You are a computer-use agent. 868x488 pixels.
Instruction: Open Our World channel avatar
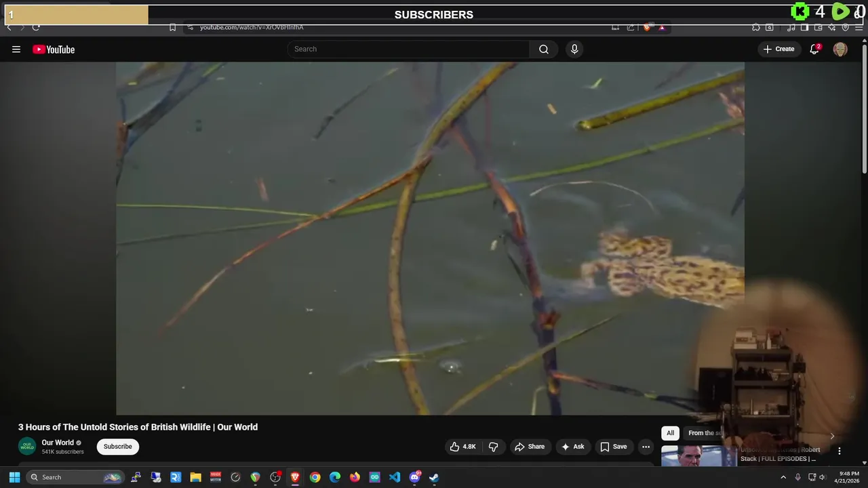pos(27,446)
